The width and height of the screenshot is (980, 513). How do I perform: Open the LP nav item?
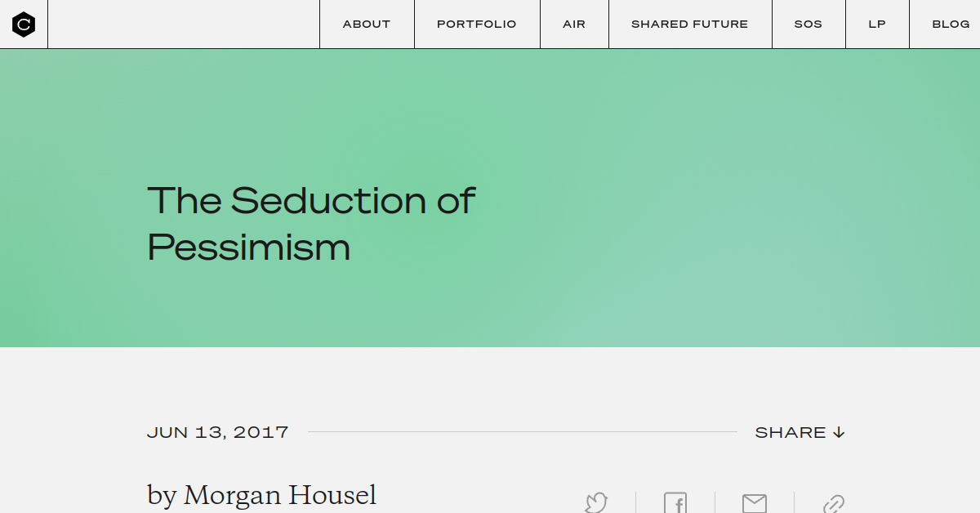[x=877, y=25]
